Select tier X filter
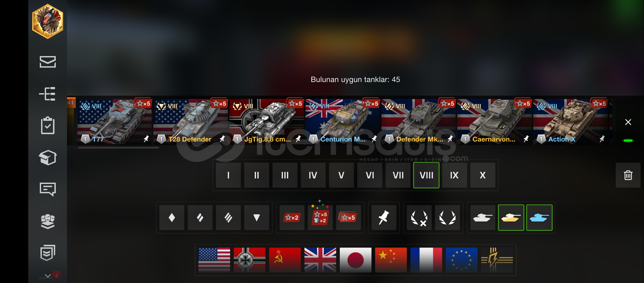Image resolution: width=644 pixels, height=283 pixels. 483,175
